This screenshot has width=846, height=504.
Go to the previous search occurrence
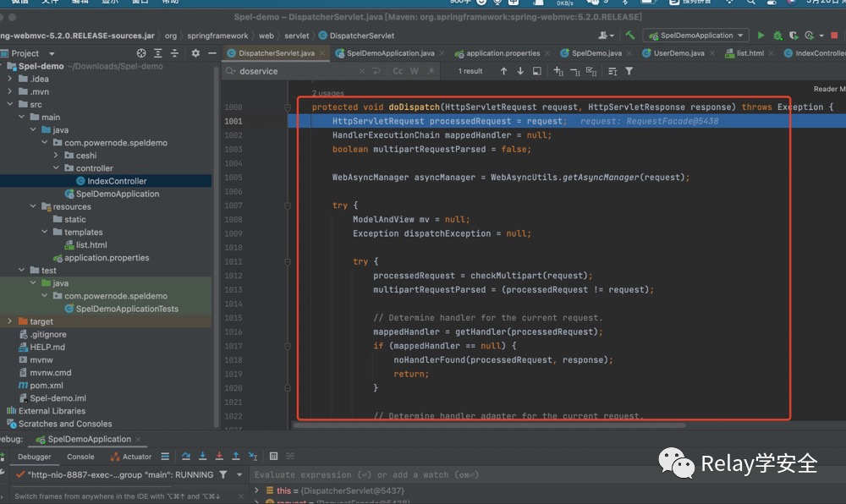pos(503,71)
